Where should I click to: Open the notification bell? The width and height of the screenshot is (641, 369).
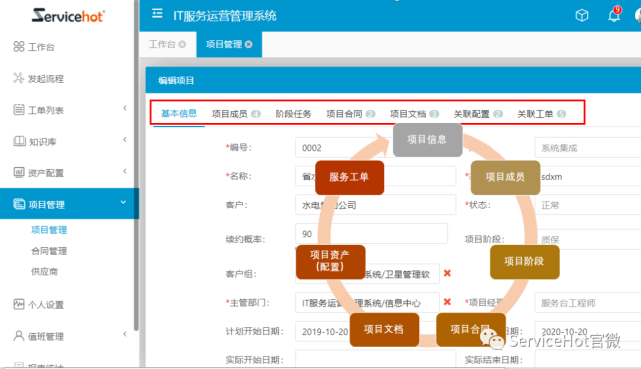[x=614, y=16]
